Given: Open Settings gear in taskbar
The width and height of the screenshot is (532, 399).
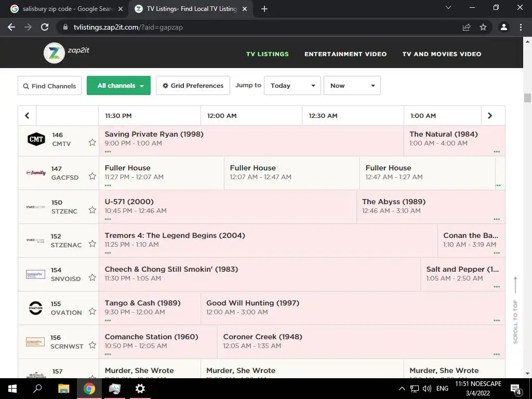Looking at the screenshot, I should click(x=140, y=389).
